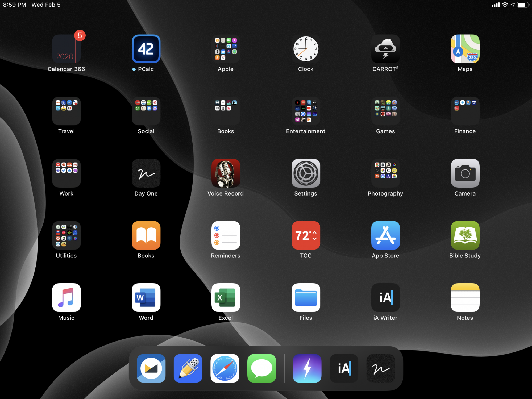Open the Entertainment folder

click(x=306, y=111)
